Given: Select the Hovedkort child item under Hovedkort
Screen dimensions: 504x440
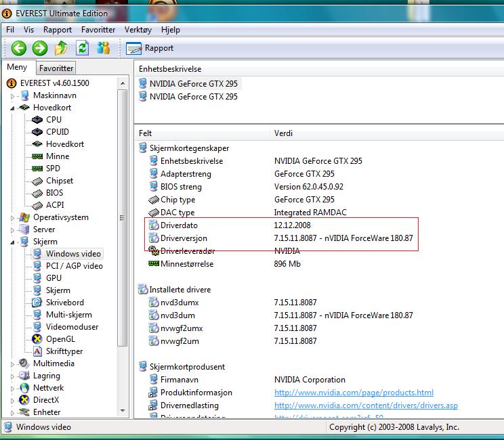Looking at the screenshot, I should click(x=65, y=144).
